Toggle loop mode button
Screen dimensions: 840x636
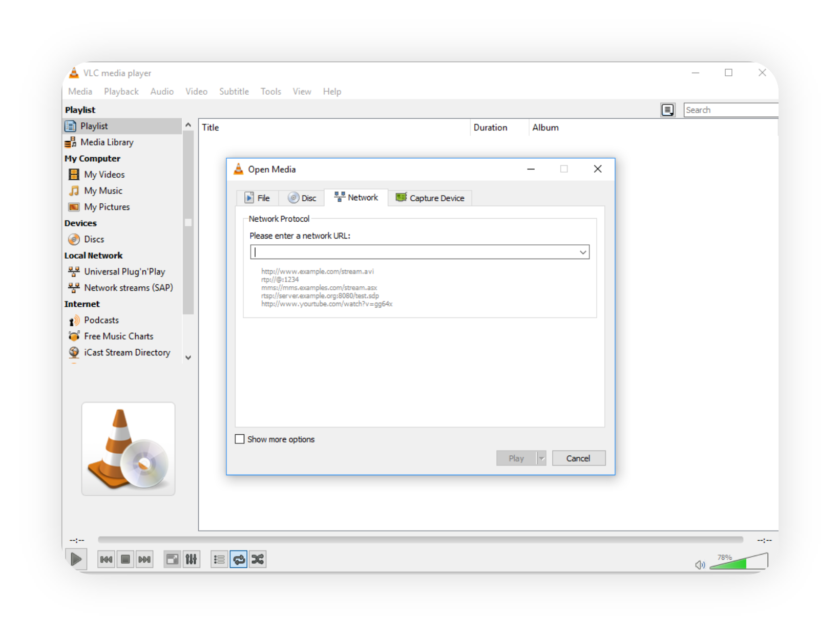(x=239, y=559)
